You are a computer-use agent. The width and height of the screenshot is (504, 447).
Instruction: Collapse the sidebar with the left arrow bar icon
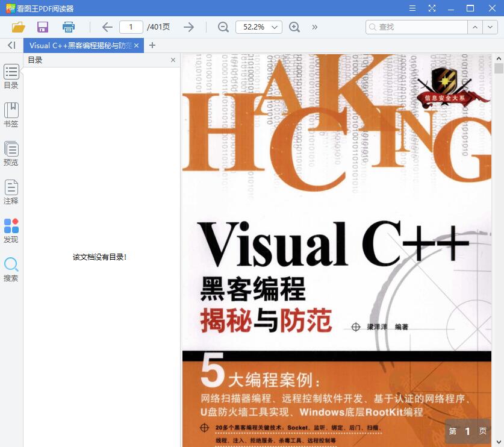point(11,45)
